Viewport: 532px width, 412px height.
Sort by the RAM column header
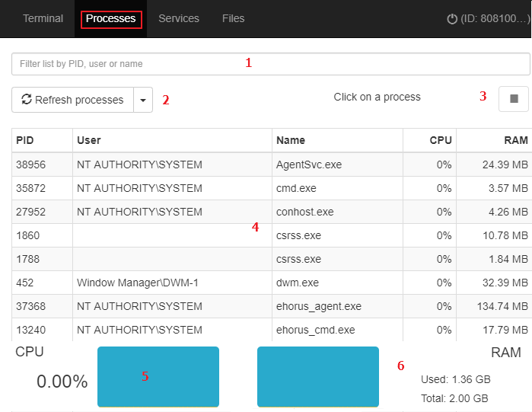[x=516, y=140]
